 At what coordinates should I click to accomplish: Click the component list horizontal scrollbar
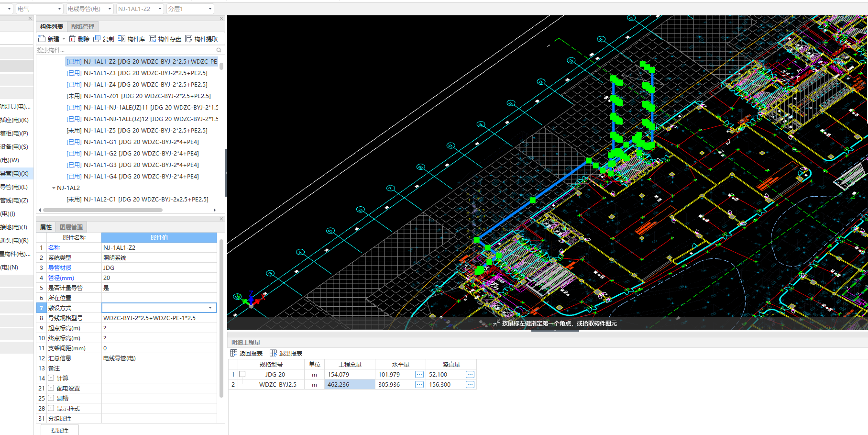point(103,210)
